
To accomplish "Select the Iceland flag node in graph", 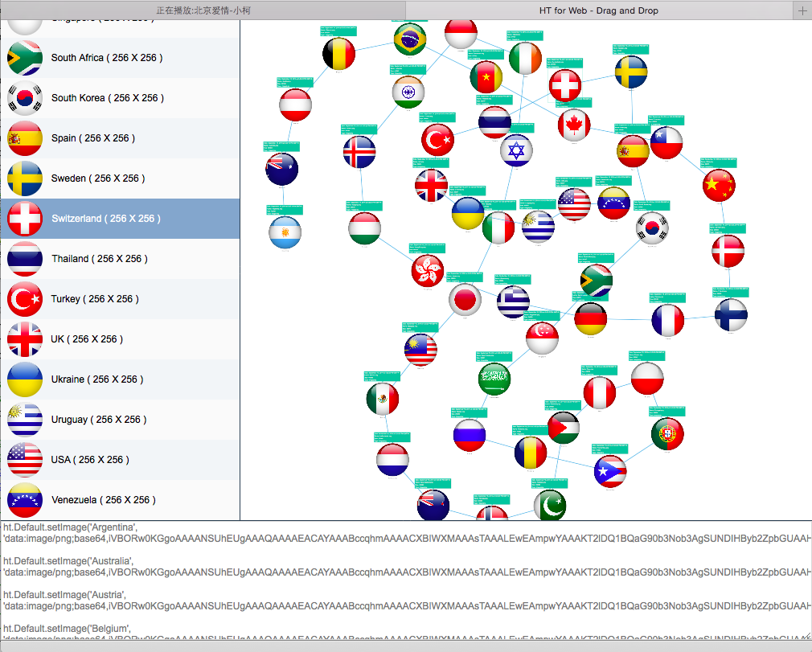I will point(359,152).
